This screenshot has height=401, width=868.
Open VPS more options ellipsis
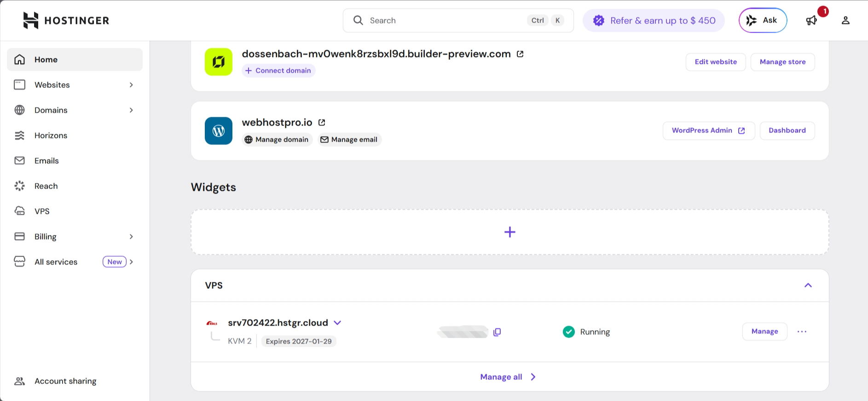coord(802,332)
